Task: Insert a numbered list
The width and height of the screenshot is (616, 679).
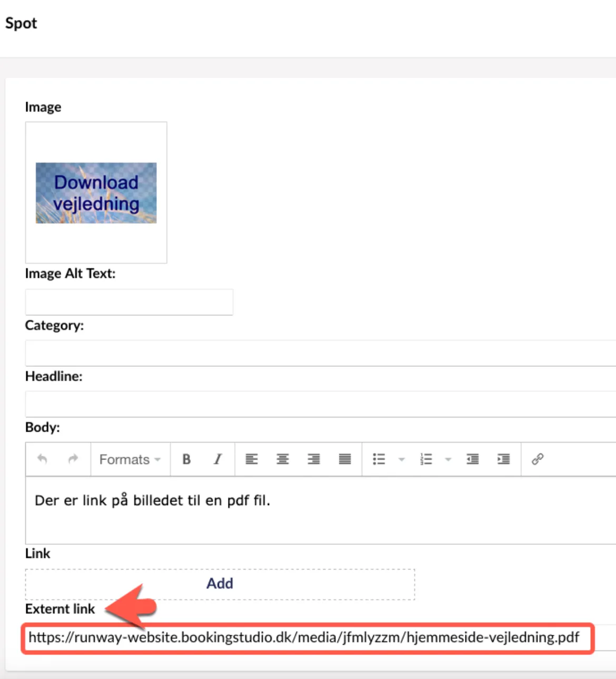Action: pos(426,460)
